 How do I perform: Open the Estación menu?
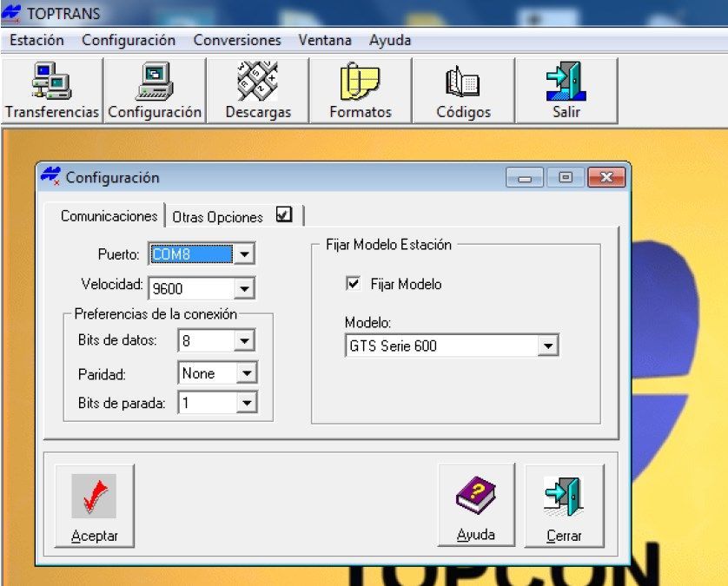pos(36,40)
